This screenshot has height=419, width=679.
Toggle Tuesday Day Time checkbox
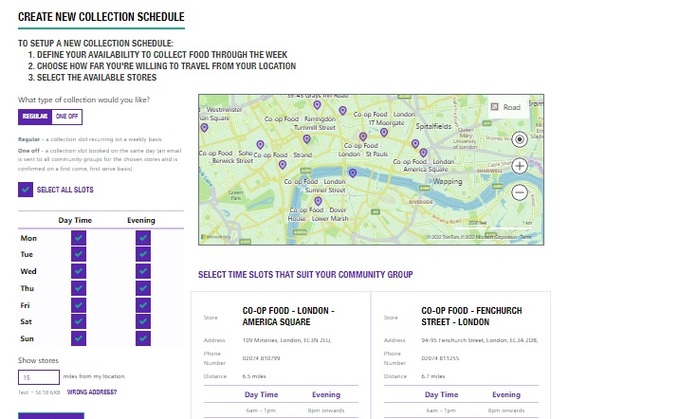78,254
